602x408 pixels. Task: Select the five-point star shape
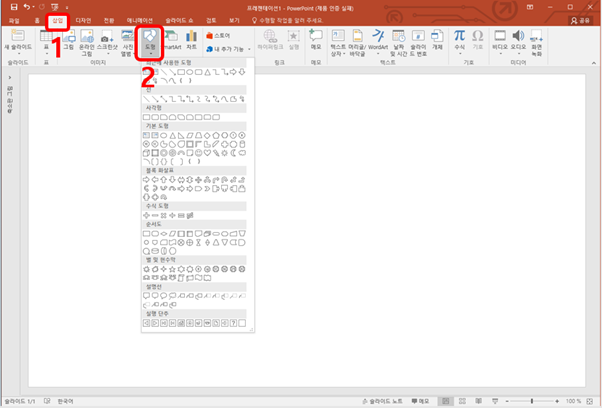click(x=172, y=269)
